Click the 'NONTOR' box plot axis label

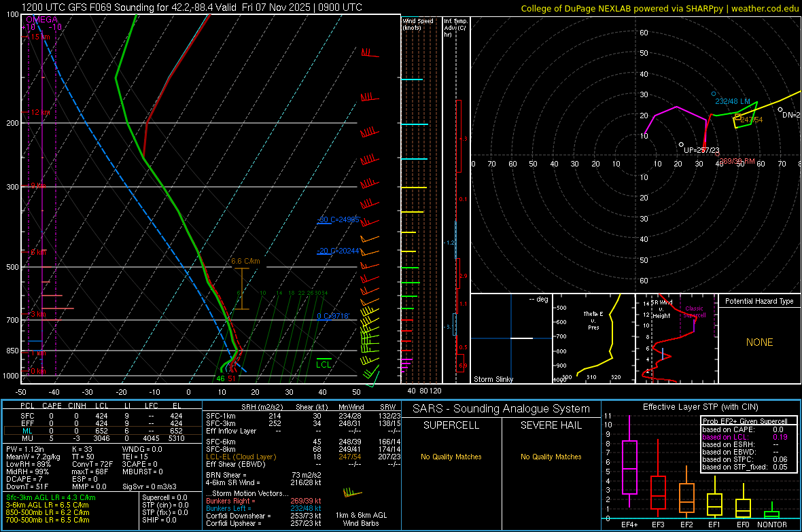(x=772, y=525)
